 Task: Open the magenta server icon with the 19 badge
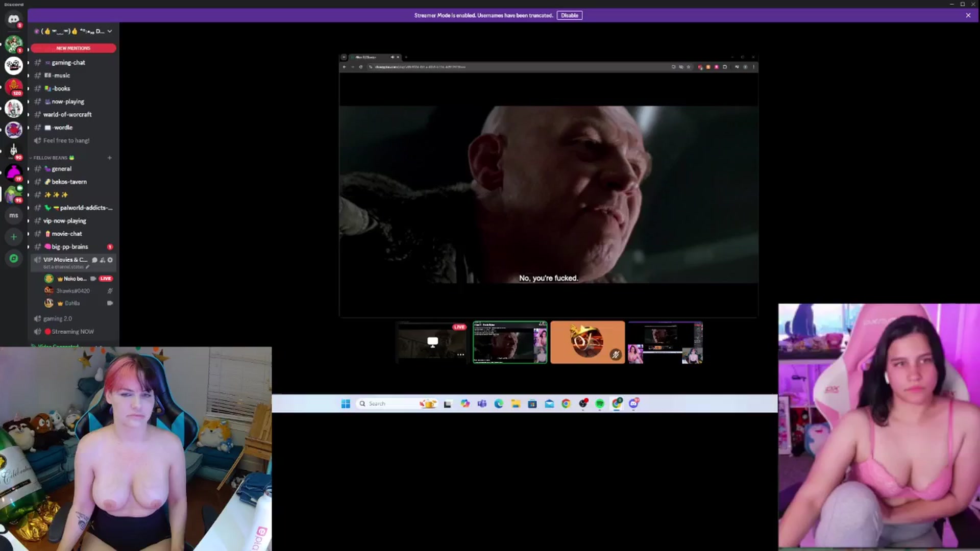[x=14, y=172]
